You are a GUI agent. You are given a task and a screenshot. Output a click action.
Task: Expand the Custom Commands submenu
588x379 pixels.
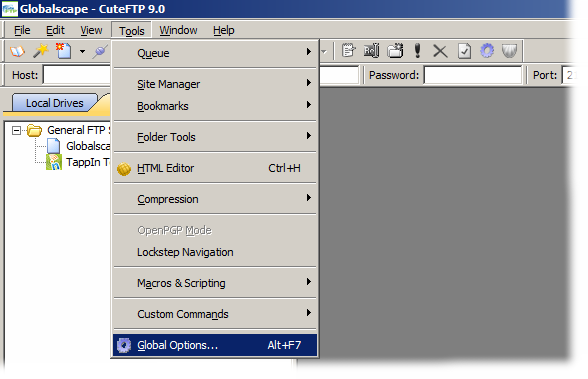(x=215, y=314)
